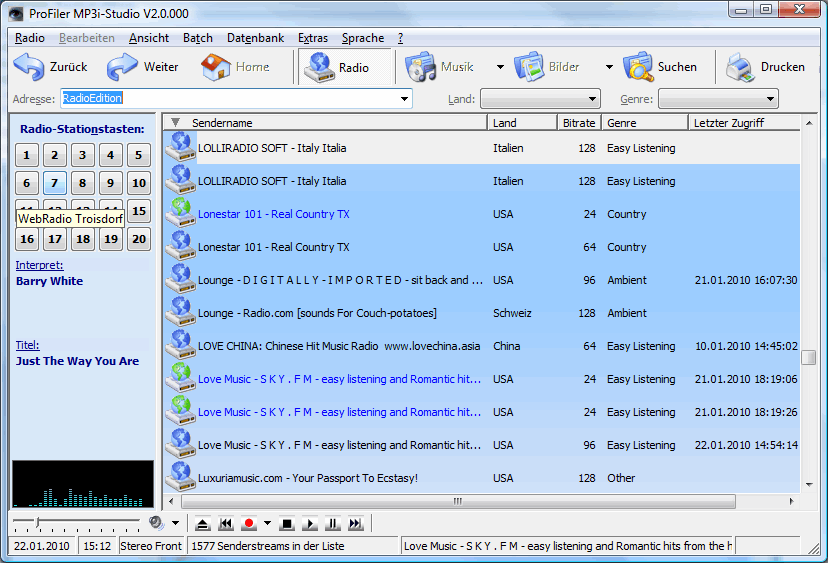Sort by the Land column header
This screenshot has width=828, height=563.
point(522,123)
